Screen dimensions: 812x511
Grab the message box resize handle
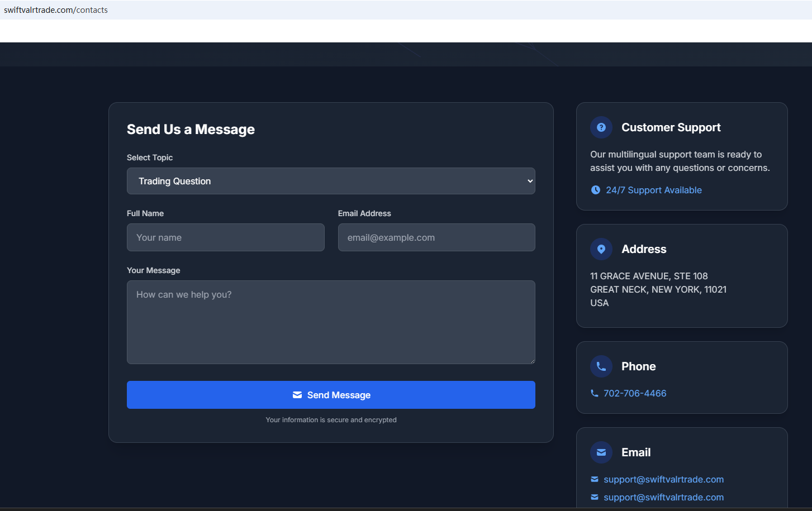[x=532, y=361]
